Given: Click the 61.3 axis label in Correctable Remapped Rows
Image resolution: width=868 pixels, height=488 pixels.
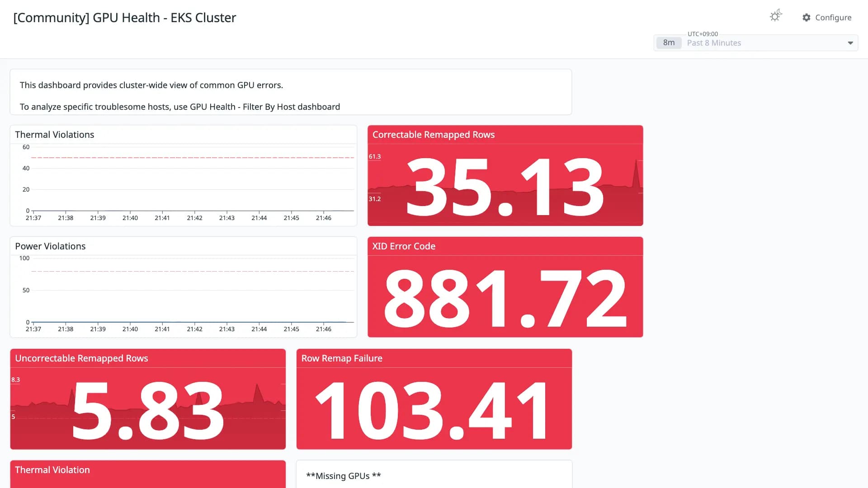Looking at the screenshot, I should tap(375, 156).
